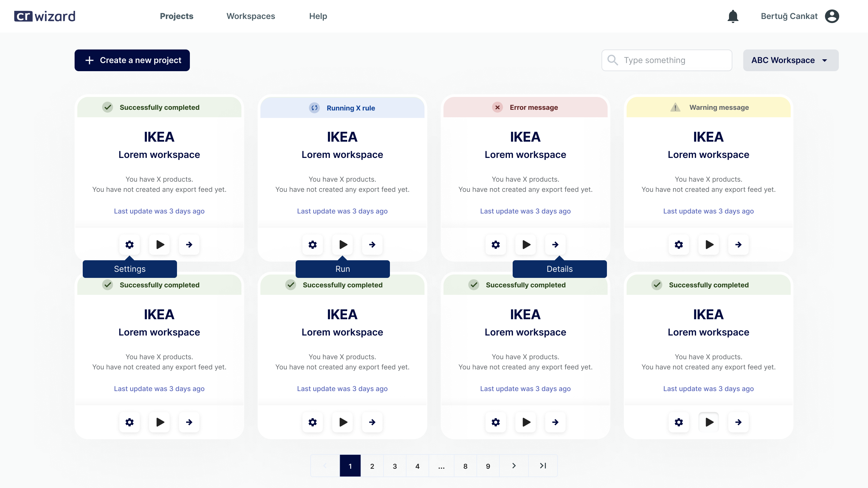Go to page 3
Image resolution: width=868 pixels, height=488 pixels.
pos(395,466)
